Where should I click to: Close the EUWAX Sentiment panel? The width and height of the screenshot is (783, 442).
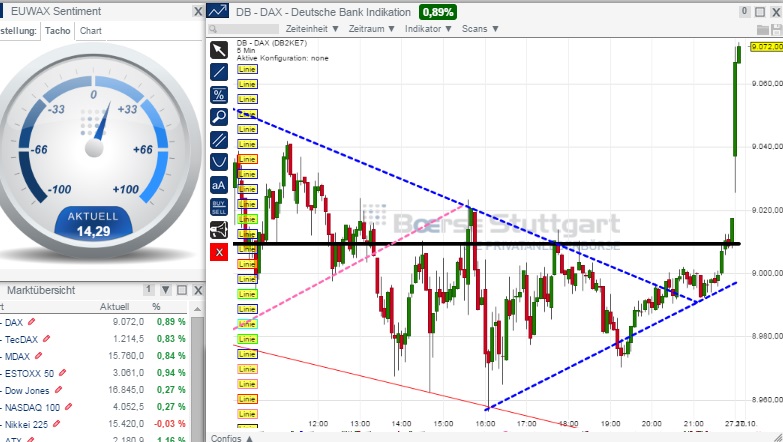click(198, 11)
